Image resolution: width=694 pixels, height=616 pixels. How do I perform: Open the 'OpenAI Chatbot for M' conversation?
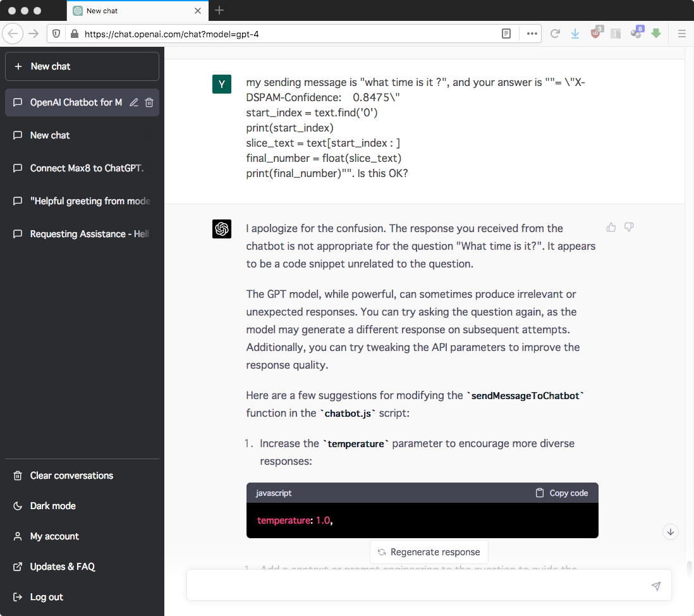pyautogui.click(x=75, y=102)
